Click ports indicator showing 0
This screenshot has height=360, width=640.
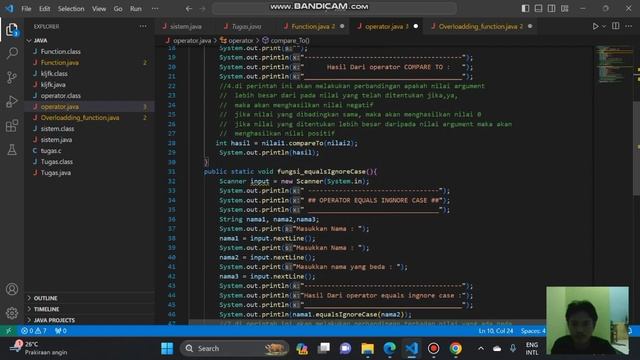tap(60, 331)
